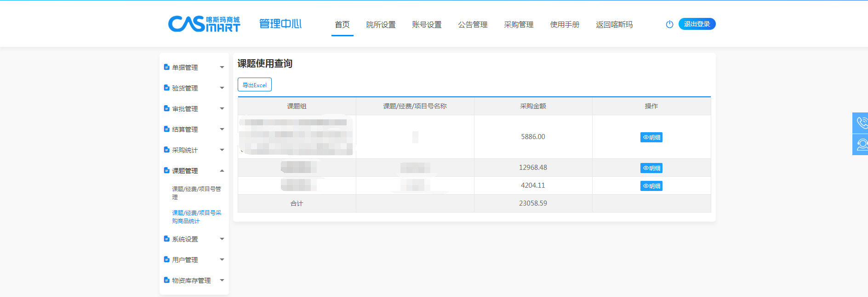Click the CASmart logo
868x297 pixels.
pos(204,24)
